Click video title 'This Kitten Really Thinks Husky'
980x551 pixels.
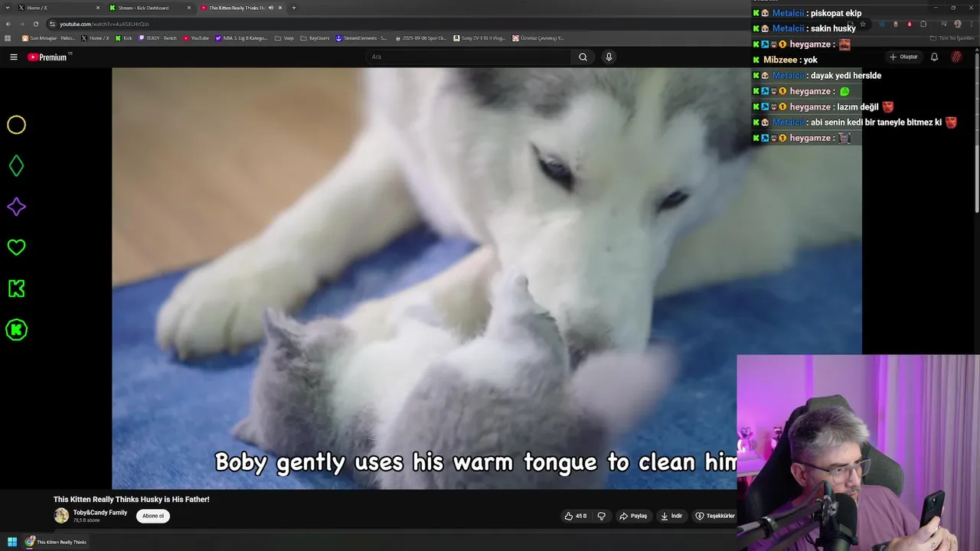(x=132, y=499)
